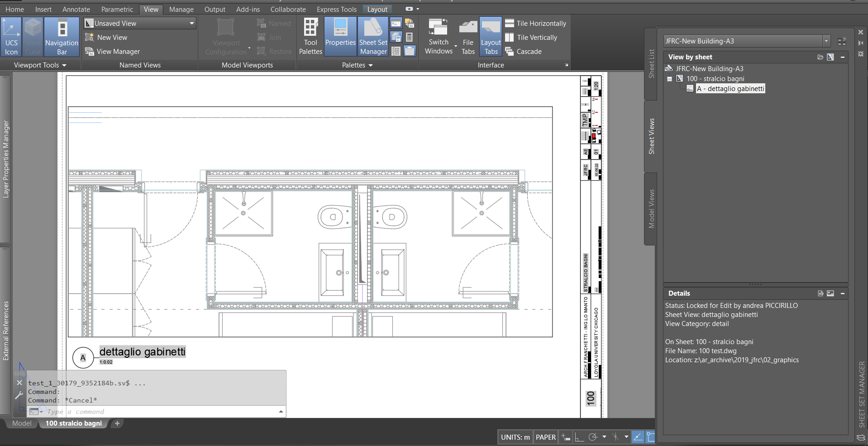Viewport: 868px width, 446px height.
Task: Toggle the Sheet Set Manager palette
Action: click(x=373, y=37)
